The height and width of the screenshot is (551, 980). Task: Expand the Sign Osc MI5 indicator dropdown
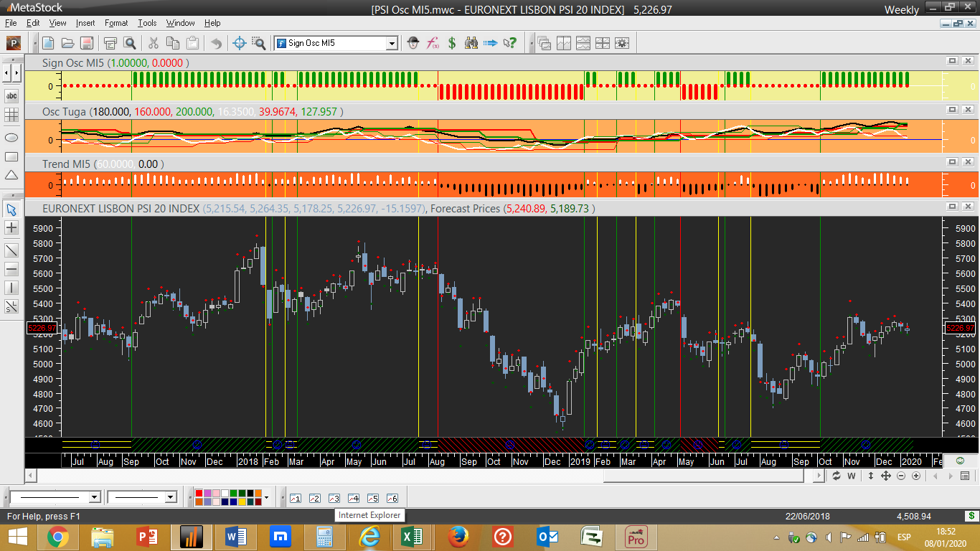(x=392, y=43)
